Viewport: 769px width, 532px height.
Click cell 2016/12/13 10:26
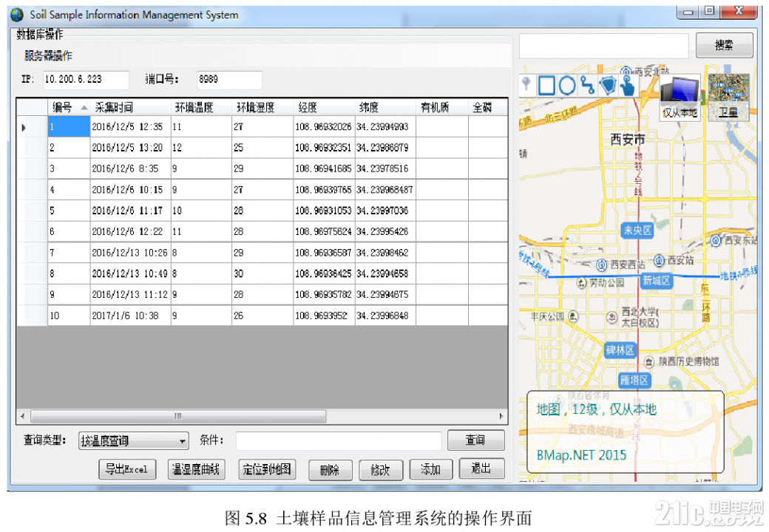point(130,253)
